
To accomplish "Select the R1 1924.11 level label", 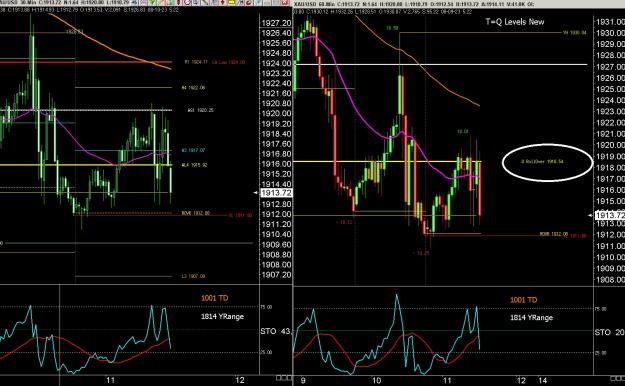I will (196, 62).
